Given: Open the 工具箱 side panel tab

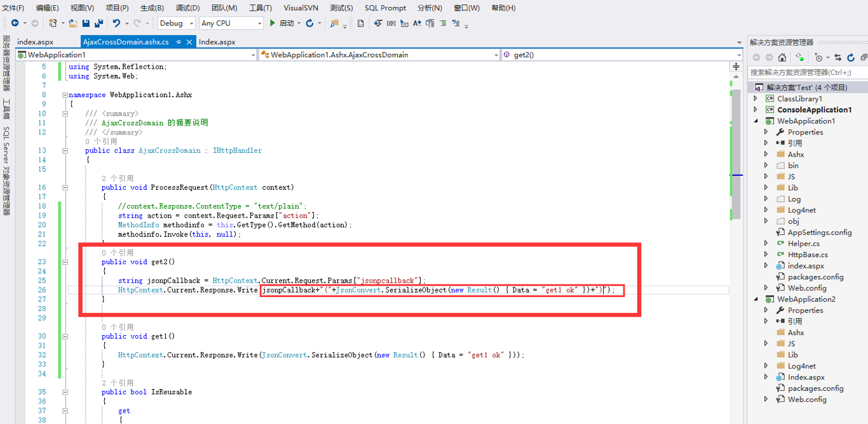Looking at the screenshot, I should pos(6,109).
